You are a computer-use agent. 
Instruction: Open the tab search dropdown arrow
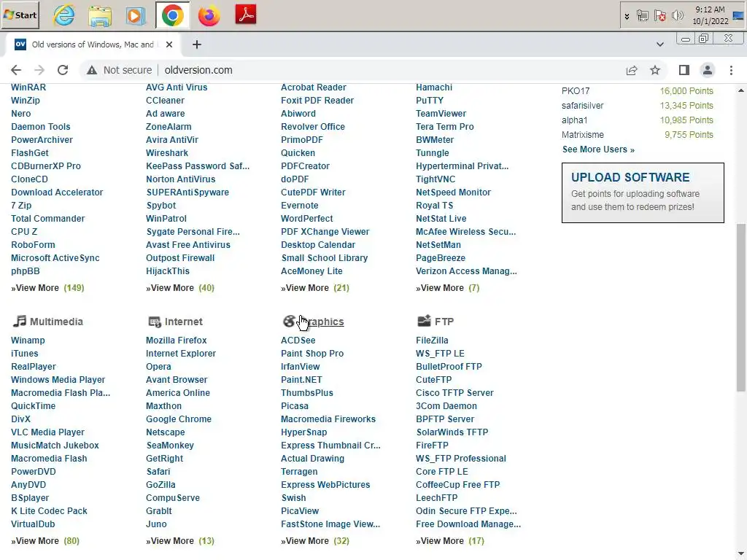coord(659,44)
